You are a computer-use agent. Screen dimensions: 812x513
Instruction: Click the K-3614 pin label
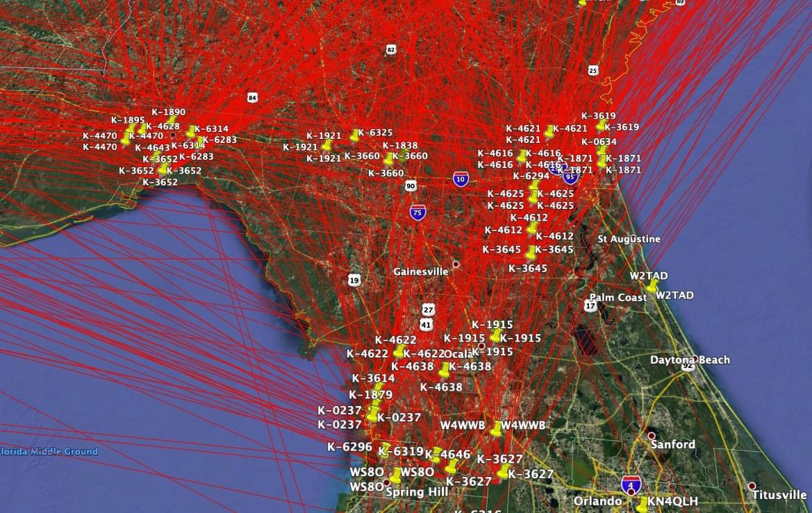[374, 378]
